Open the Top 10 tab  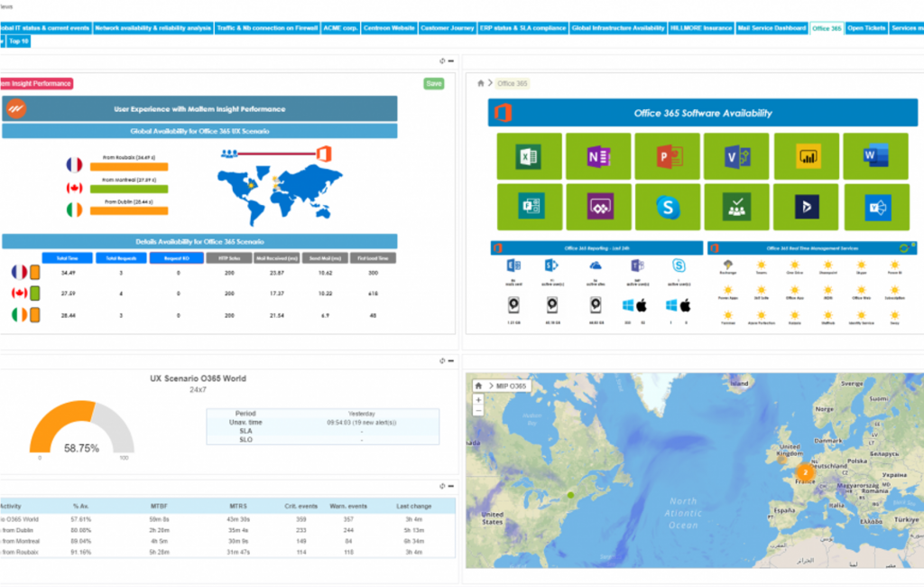coord(19,42)
